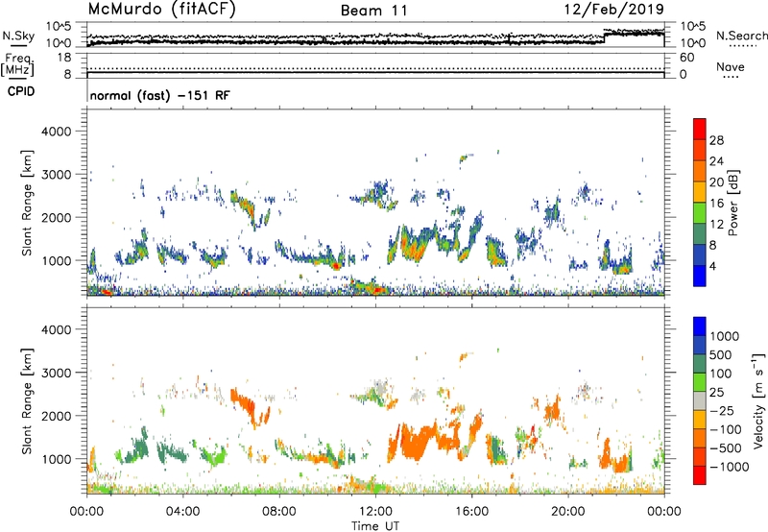Click the blue 1000 segment of Velocity color bar

pyautogui.click(x=700, y=326)
